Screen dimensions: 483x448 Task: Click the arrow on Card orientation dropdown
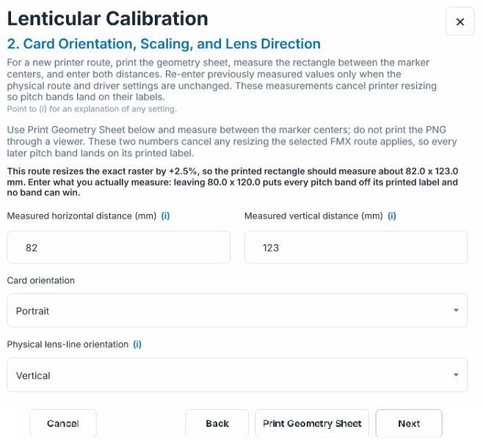456,310
